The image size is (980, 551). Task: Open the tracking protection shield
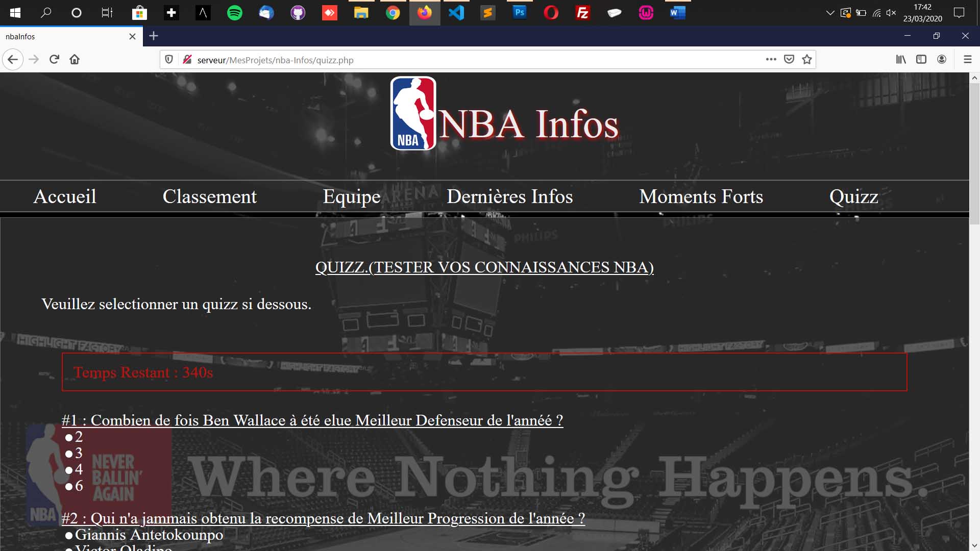point(168,59)
